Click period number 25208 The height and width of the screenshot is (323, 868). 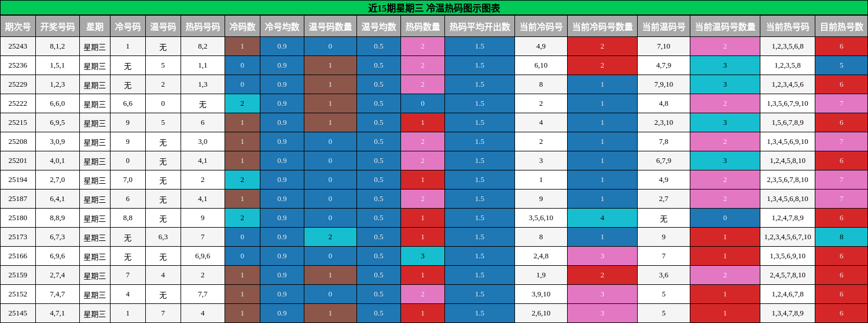[x=17, y=142]
